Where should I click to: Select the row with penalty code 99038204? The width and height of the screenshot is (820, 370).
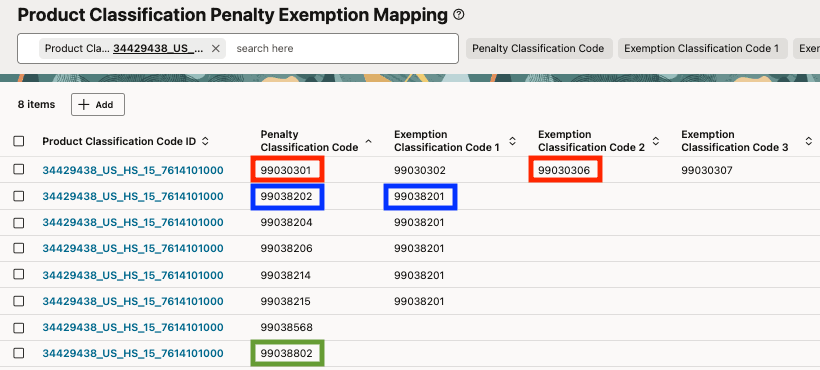point(19,223)
